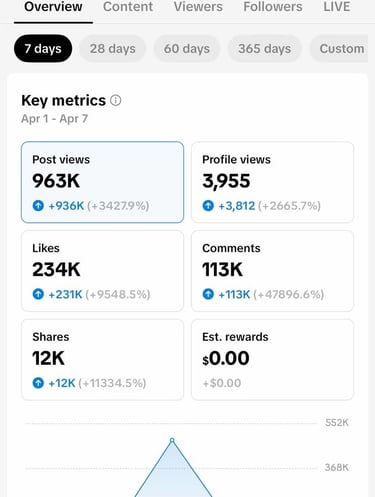
Task: Click the Likes increase arrow icon
Action: coord(38,294)
